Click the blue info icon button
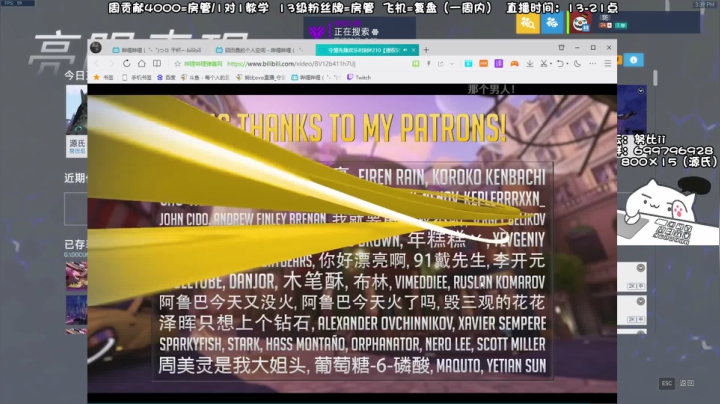 pyautogui.click(x=634, y=60)
